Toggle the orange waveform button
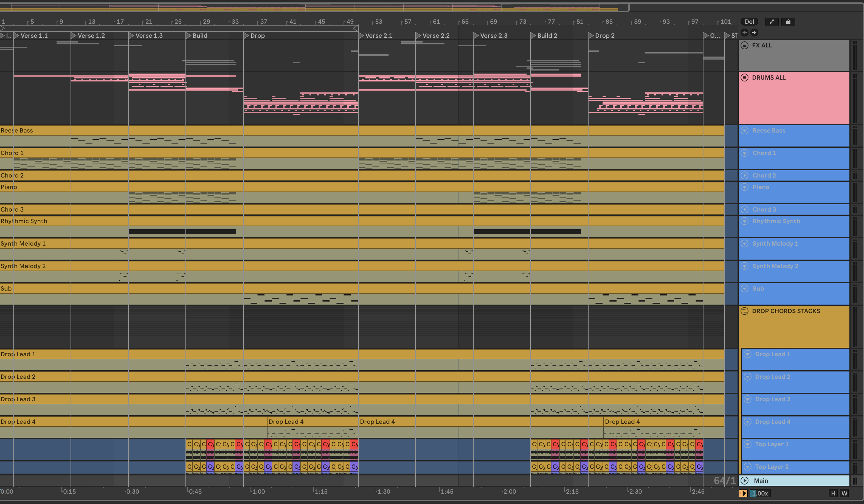The image size is (864, 504). click(x=743, y=493)
